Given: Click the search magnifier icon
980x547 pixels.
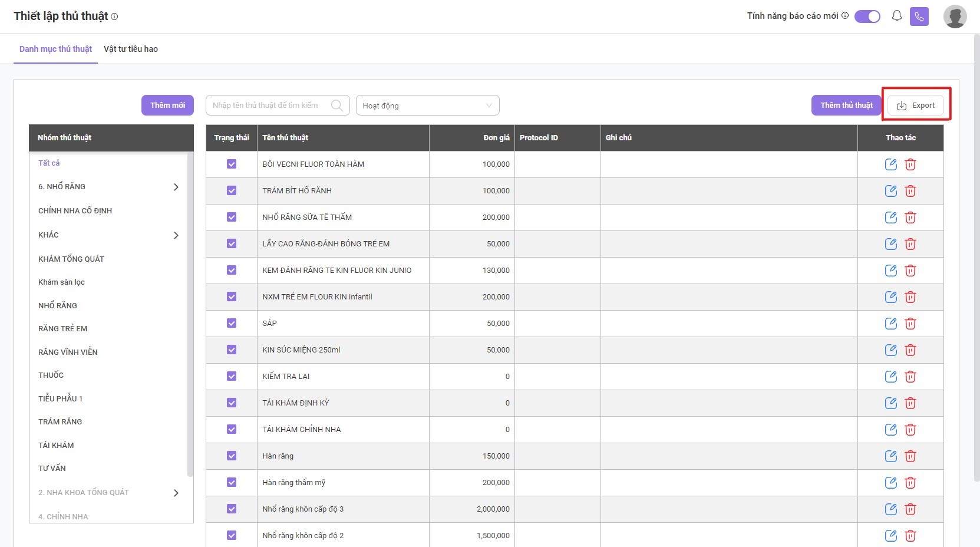Looking at the screenshot, I should click(337, 106).
